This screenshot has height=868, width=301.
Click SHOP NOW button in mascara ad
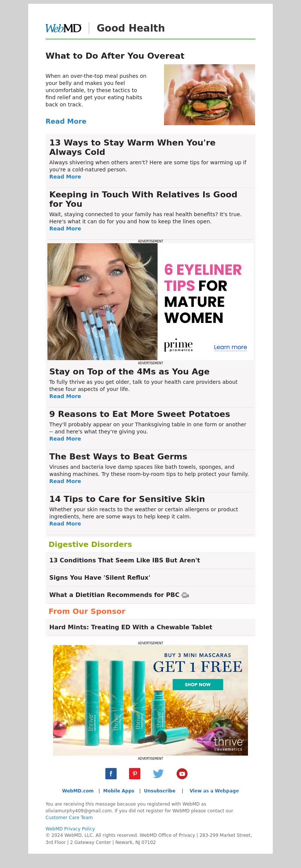click(x=198, y=685)
